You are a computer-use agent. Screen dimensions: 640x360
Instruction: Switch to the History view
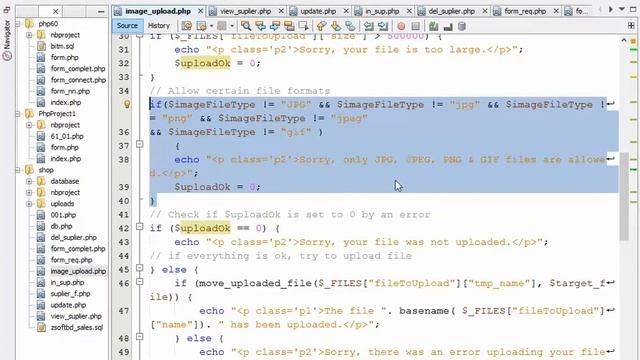pos(159,25)
